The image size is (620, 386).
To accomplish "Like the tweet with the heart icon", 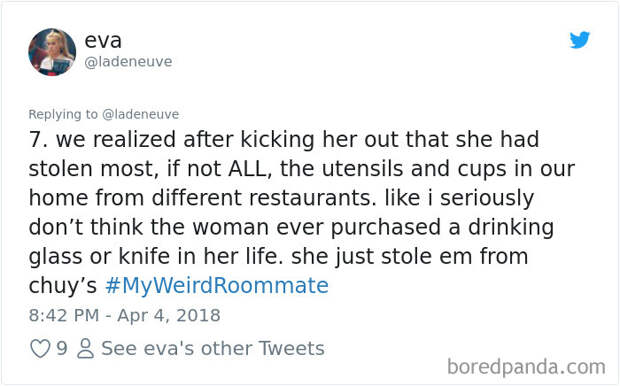I will [x=40, y=348].
